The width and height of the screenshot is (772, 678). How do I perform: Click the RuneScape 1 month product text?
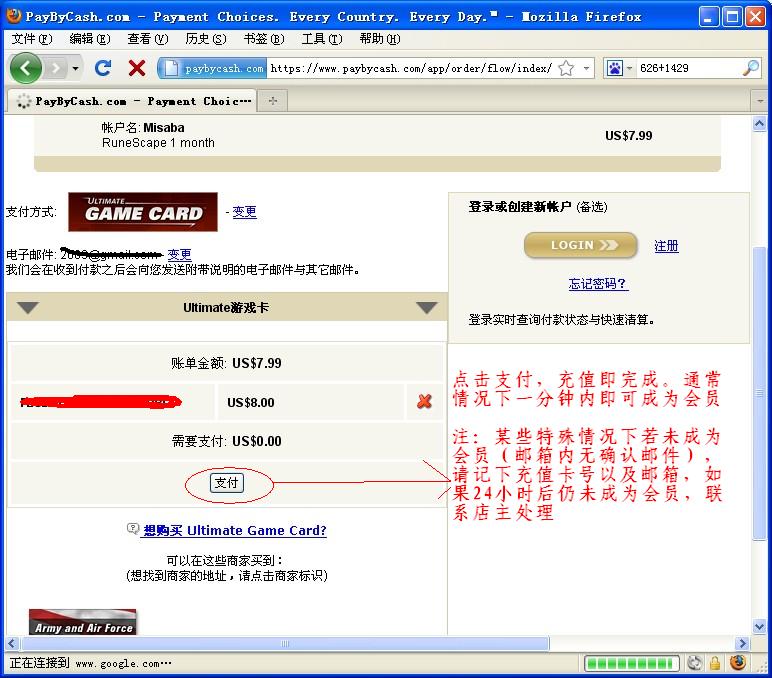[158, 143]
